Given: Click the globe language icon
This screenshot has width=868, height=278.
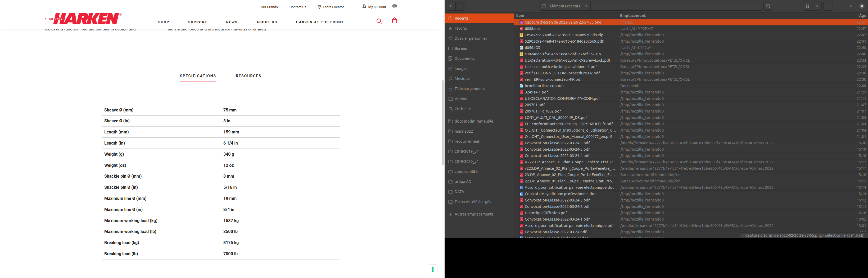Looking at the screenshot, I should [x=394, y=6].
